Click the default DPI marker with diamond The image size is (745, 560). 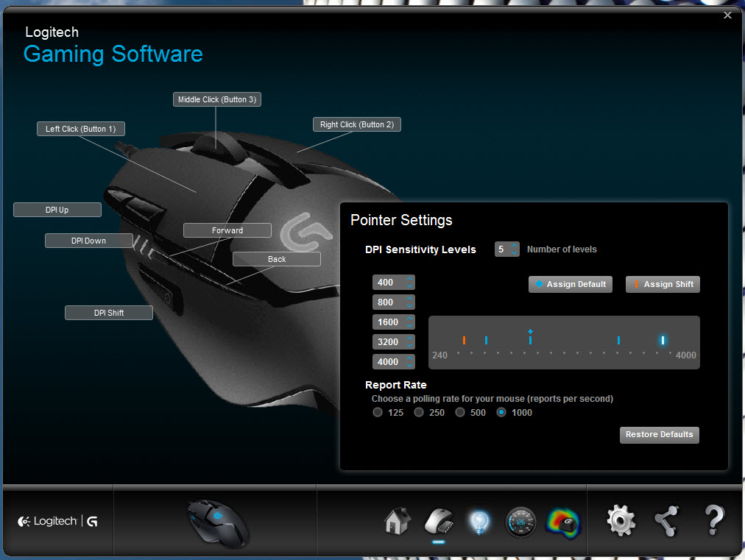point(530,337)
